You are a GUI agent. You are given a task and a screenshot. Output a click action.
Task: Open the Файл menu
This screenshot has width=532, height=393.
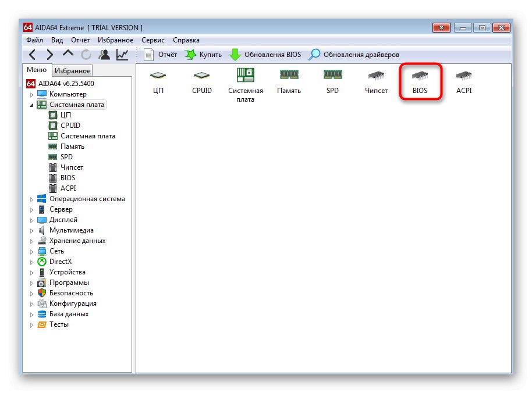(34, 40)
